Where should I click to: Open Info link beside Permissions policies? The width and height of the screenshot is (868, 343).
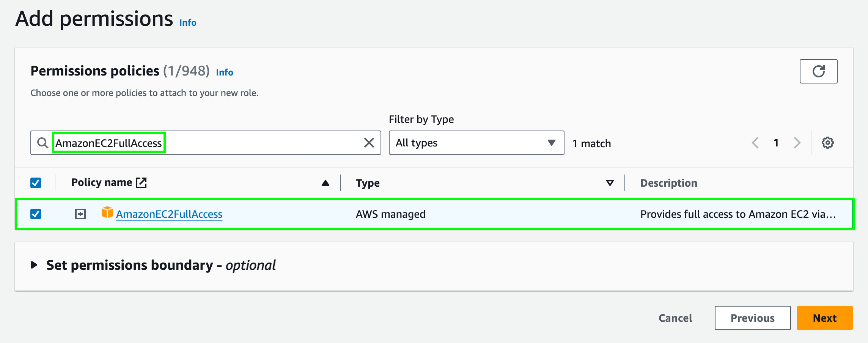[225, 72]
